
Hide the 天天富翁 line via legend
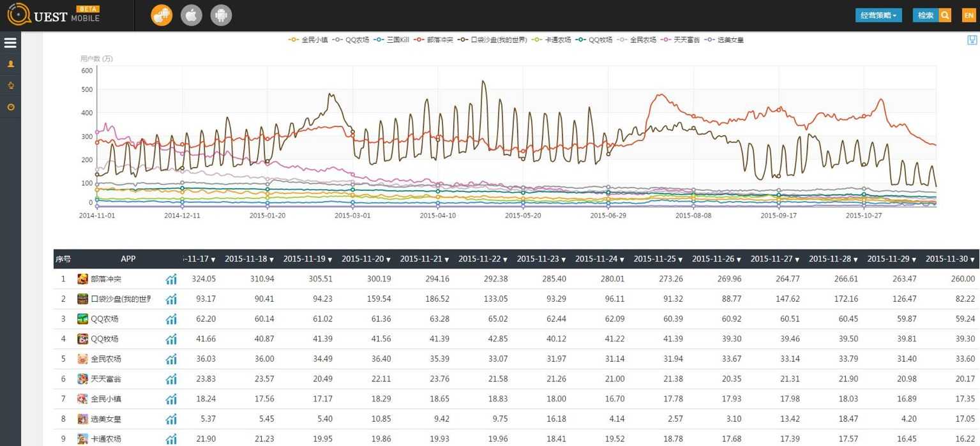[681, 40]
